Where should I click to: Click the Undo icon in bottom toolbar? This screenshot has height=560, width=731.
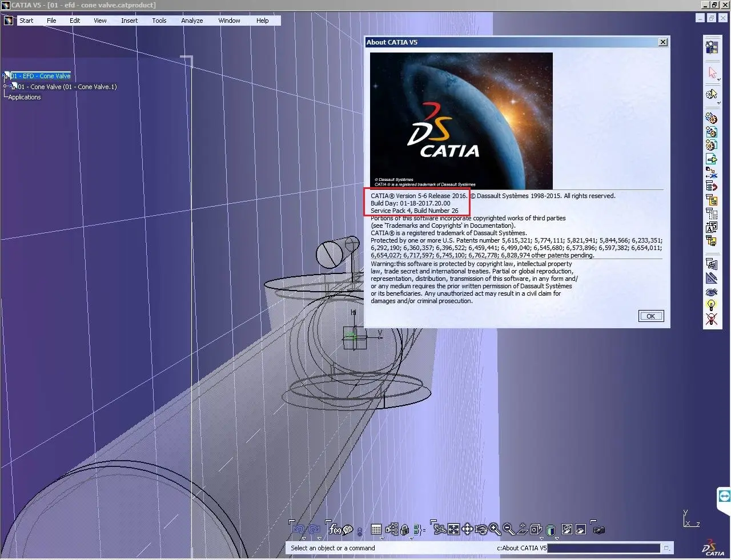(298, 530)
